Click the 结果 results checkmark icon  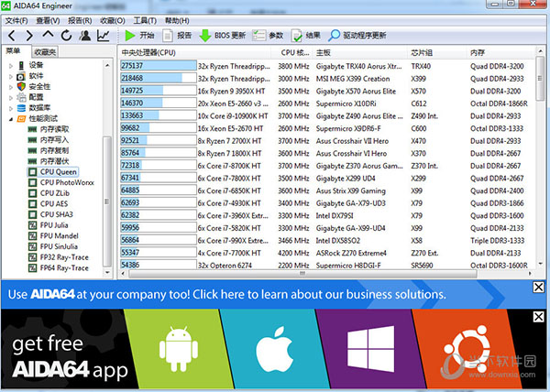coord(297,36)
